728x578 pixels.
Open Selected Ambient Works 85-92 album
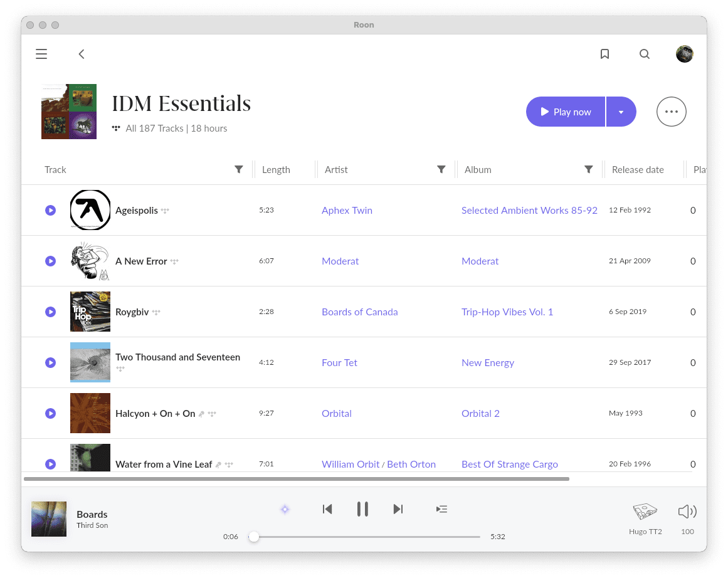coord(529,210)
